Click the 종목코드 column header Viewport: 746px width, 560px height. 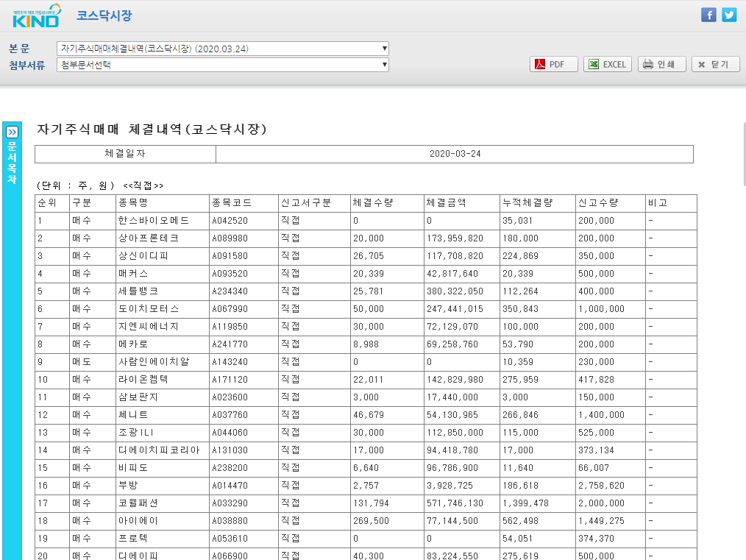coord(232,202)
